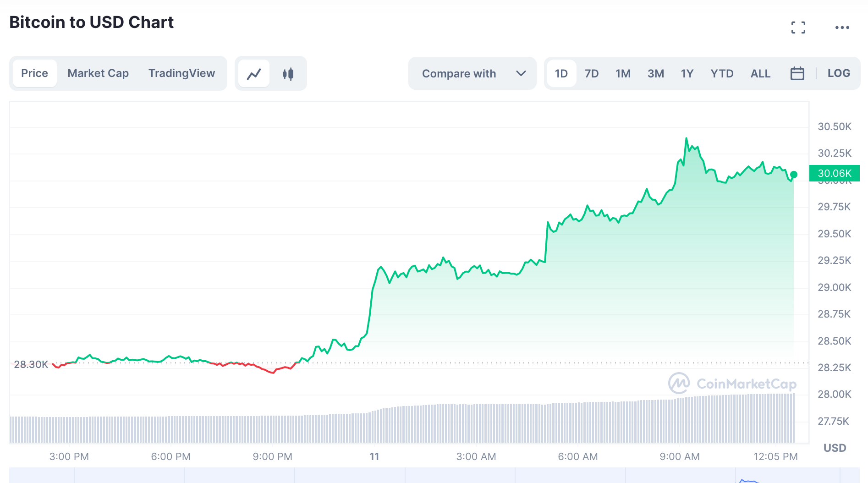Click the 9:00 AM time label
This screenshot has height=483, width=868.
pyautogui.click(x=679, y=456)
